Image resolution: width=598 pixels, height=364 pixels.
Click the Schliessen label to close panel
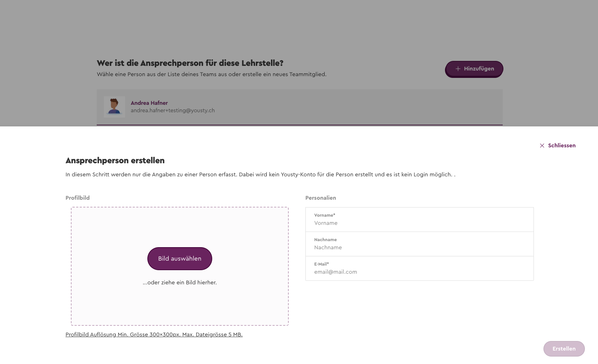coord(562,146)
